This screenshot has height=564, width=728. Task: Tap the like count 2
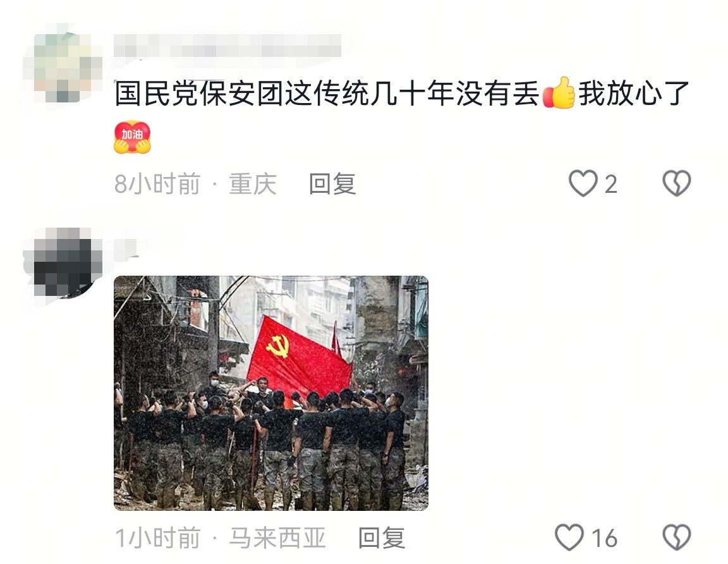[x=610, y=185]
